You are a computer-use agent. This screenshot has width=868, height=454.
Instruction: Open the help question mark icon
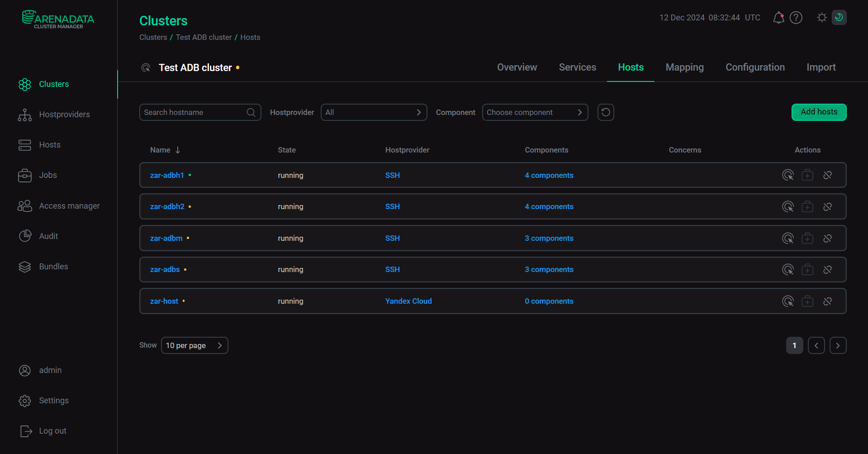pos(796,18)
